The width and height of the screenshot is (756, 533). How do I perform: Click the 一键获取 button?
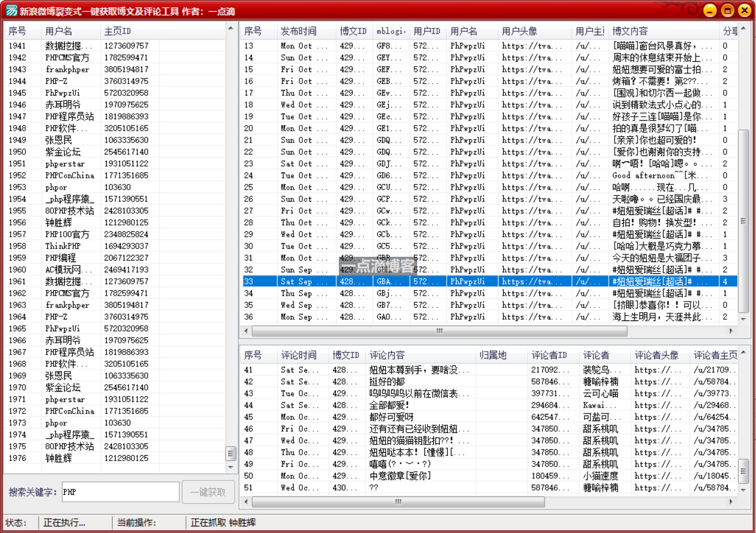pyautogui.click(x=209, y=492)
